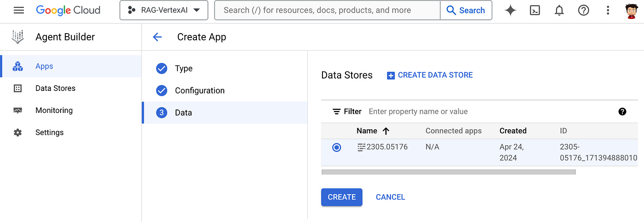Toggle the Name sort arrow
The image size is (644, 222).
click(386, 131)
